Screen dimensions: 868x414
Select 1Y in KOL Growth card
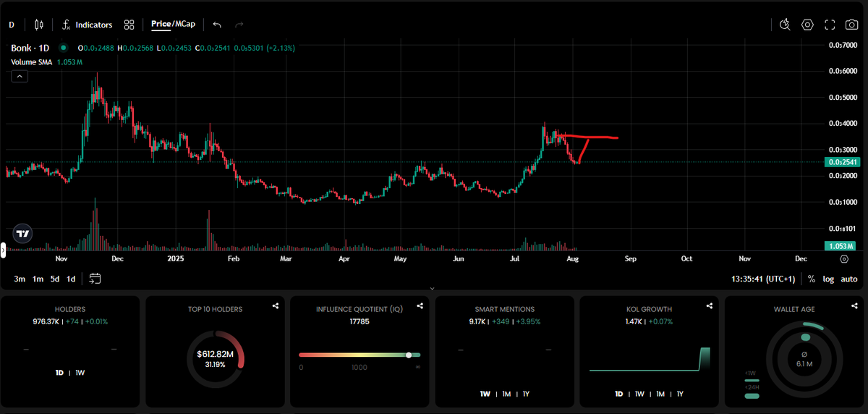679,394
